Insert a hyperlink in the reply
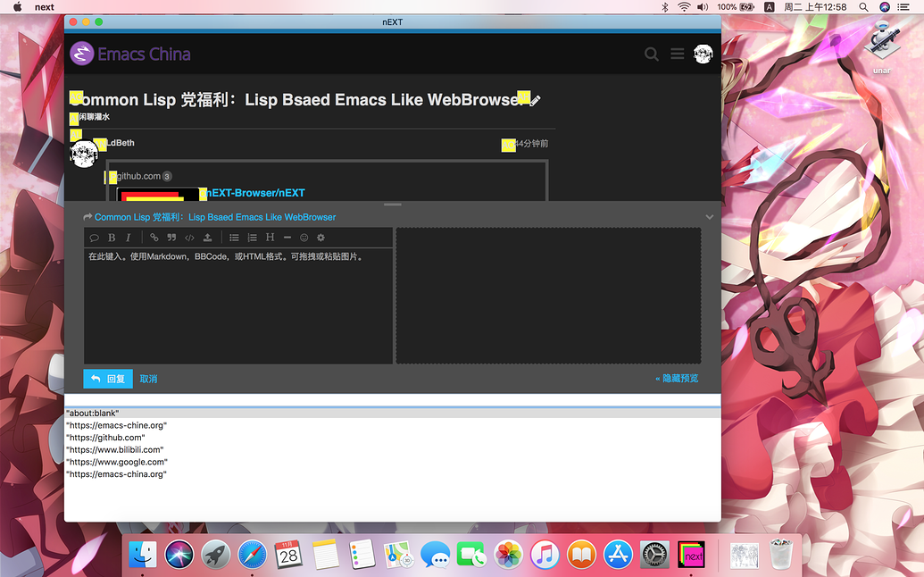Screen dimensions: 924x577 point(153,238)
